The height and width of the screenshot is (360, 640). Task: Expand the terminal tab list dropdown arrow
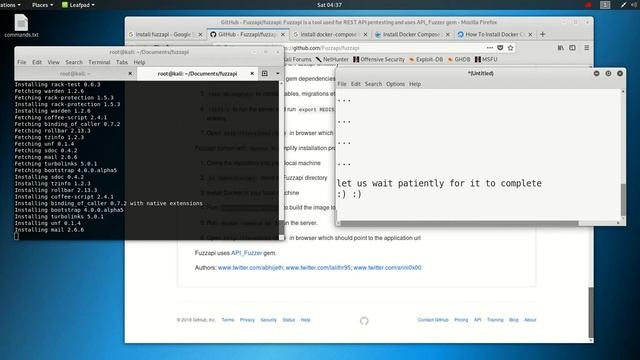pos(278,73)
